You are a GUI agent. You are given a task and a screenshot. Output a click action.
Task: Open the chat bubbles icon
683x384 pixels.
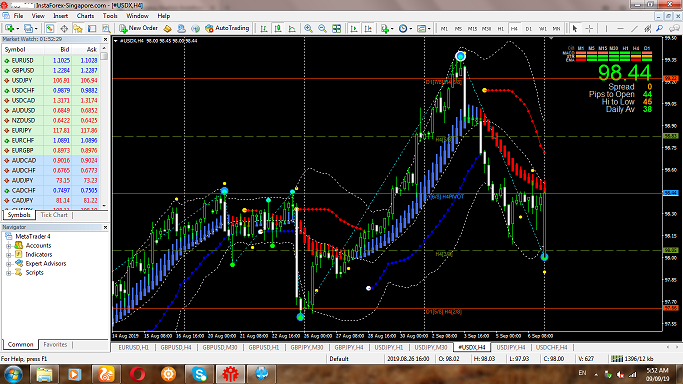point(674,28)
